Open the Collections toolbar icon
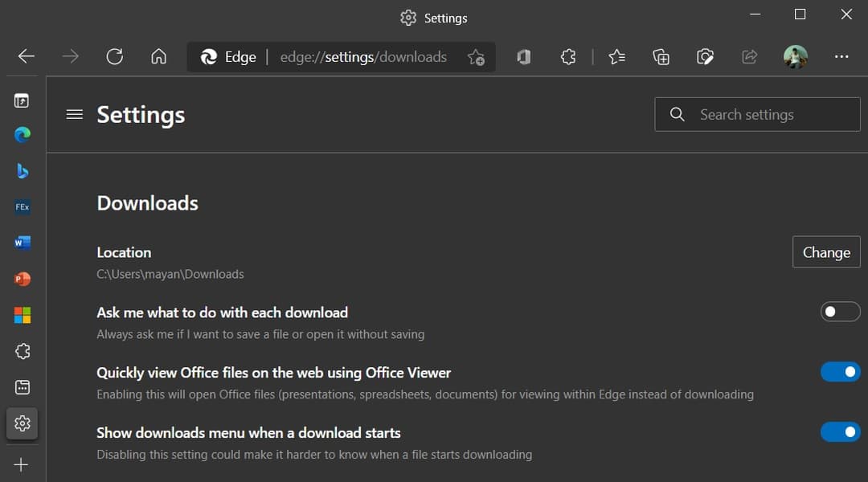The image size is (868, 482). tap(661, 56)
